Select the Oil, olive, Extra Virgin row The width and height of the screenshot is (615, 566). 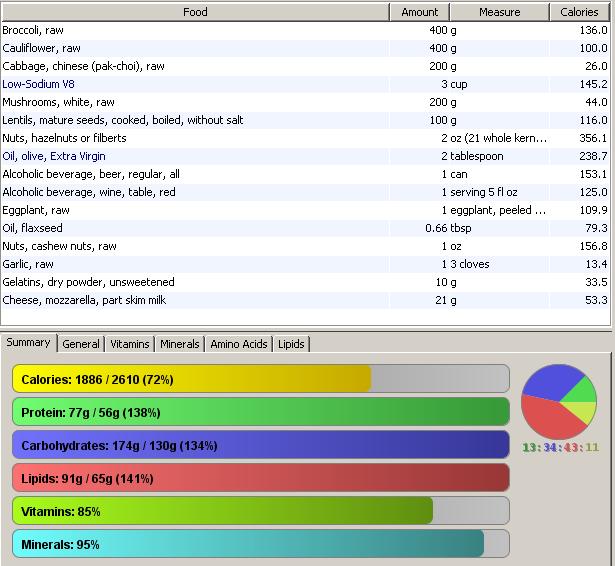pyautogui.click(x=54, y=156)
